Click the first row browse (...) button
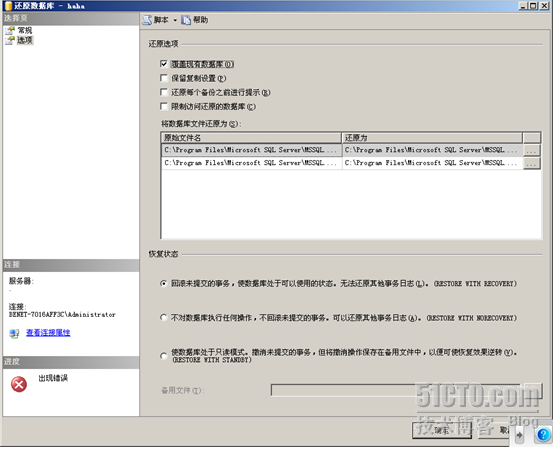Viewport: 553px width, 449px height. click(x=532, y=150)
